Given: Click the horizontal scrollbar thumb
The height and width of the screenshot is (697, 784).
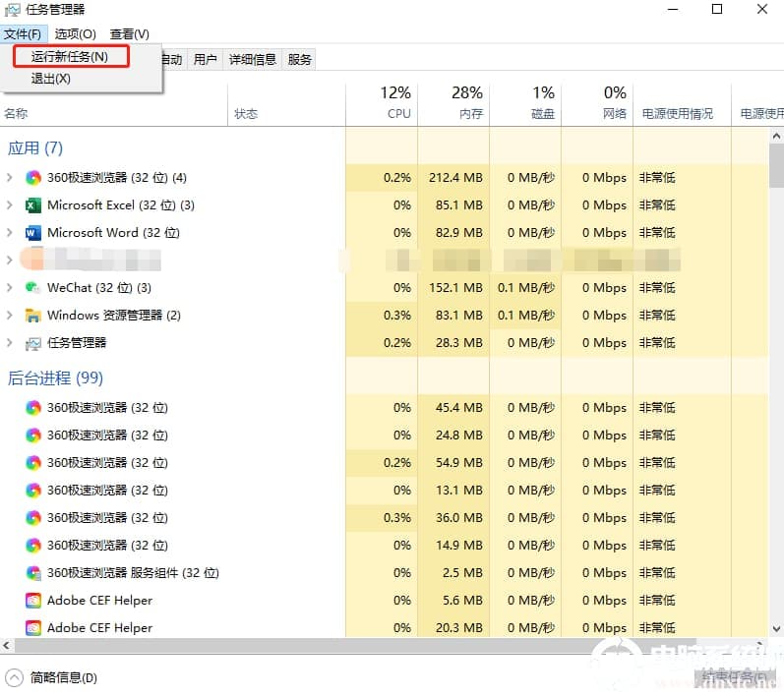Looking at the screenshot, I should [x=355, y=645].
